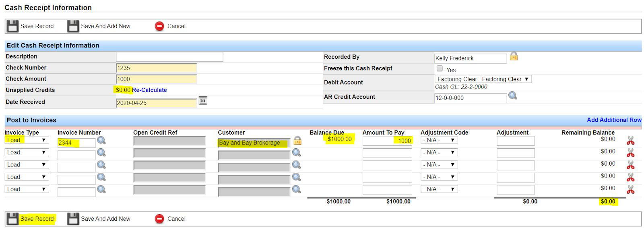Screen dimensions: 644x228
Task: Click the top Save Record floppy icon
Action: pos(12,26)
